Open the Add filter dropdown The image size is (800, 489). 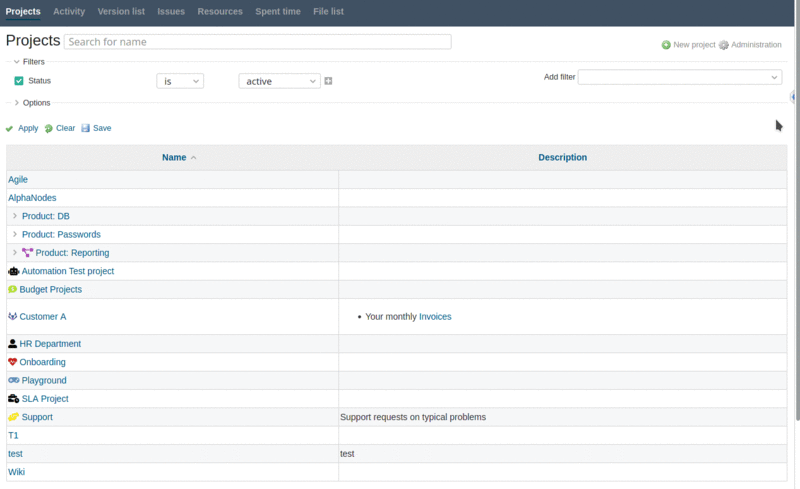[680, 77]
